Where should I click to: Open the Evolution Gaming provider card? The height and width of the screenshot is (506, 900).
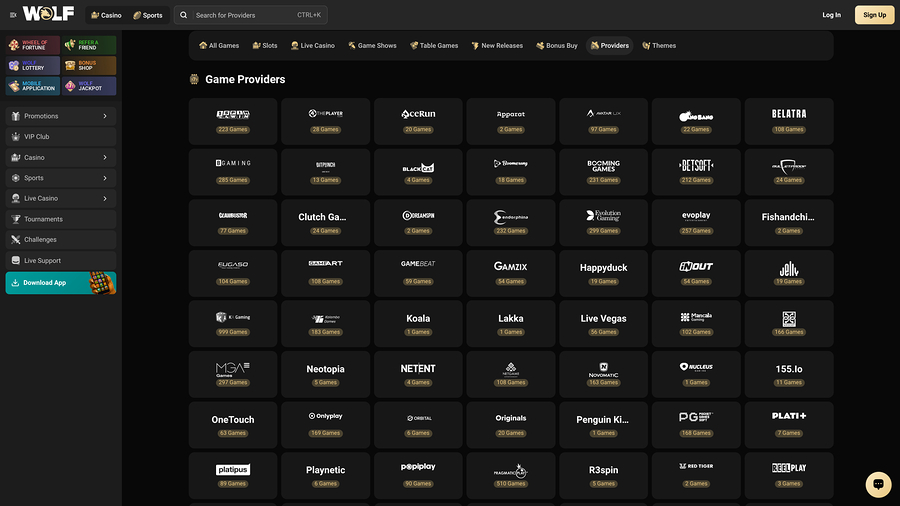603,223
